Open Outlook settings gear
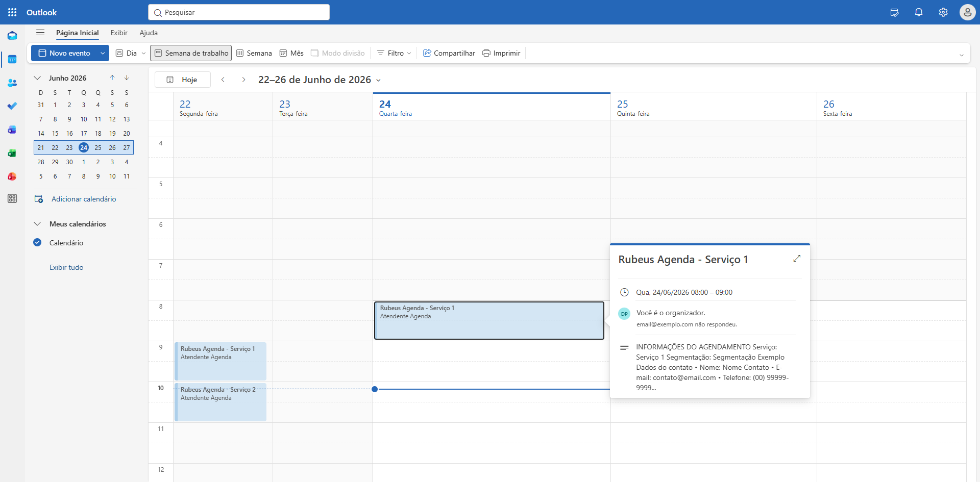The height and width of the screenshot is (482, 980). (x=943, y=12)
